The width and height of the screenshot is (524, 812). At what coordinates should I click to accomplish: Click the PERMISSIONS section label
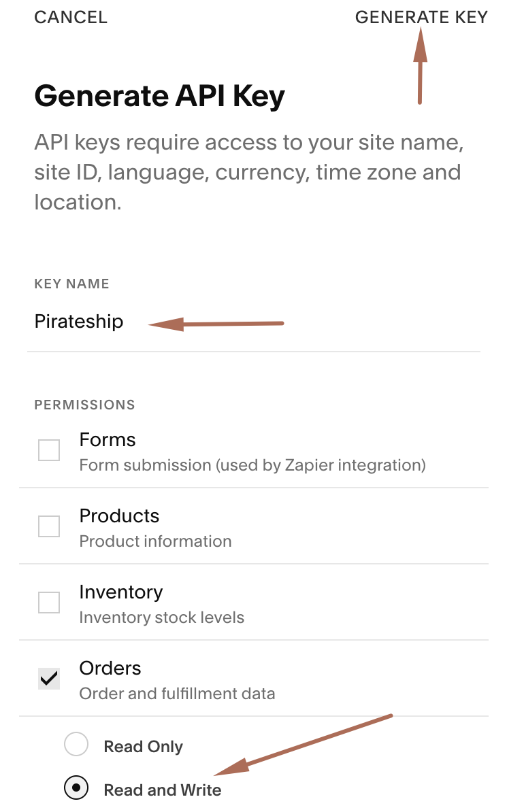pos(84,405)
